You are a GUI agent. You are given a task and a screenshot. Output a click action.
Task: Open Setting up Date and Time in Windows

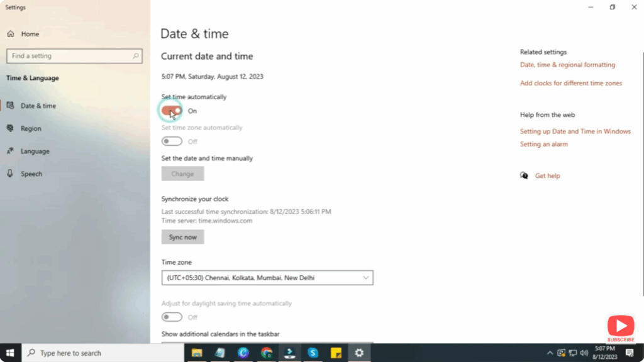click(x=575, y=131)
